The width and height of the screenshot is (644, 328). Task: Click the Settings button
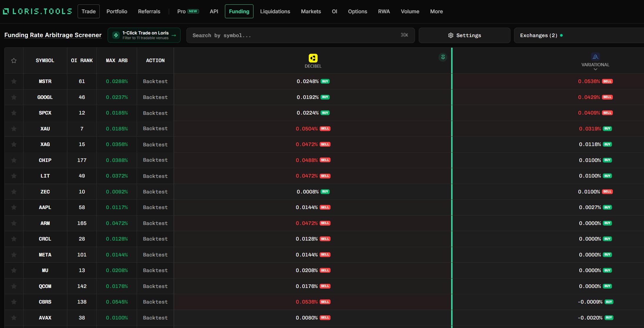point(464,35)
